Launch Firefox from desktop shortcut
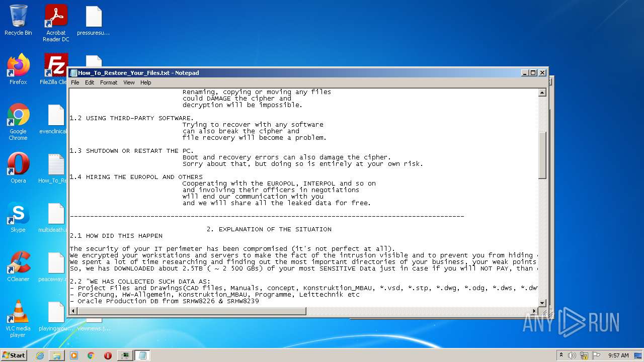 (x=18, y=69)
